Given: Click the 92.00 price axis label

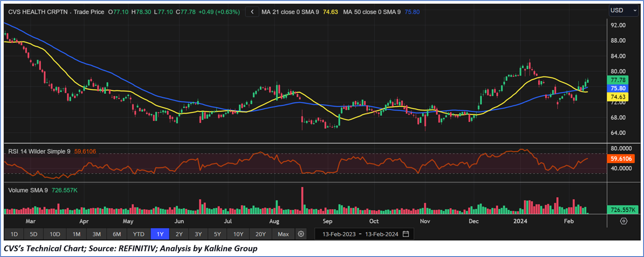Looking at the screenshot, I should click(618, 25).
